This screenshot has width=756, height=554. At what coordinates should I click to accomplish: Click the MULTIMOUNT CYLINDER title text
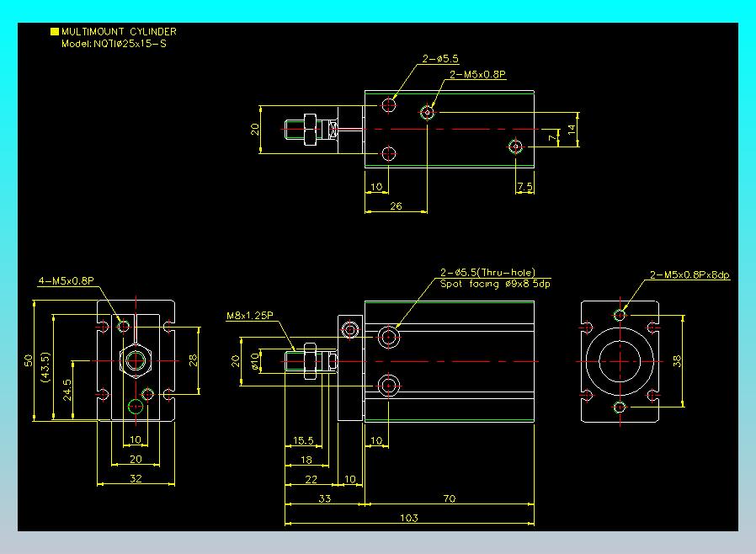(x=119, y=32)
